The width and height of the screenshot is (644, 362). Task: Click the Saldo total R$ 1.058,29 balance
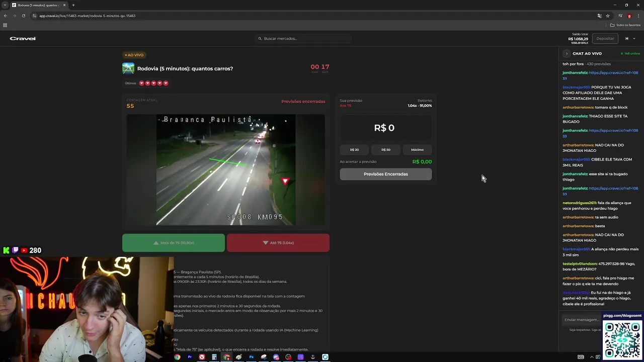[578, 38]
